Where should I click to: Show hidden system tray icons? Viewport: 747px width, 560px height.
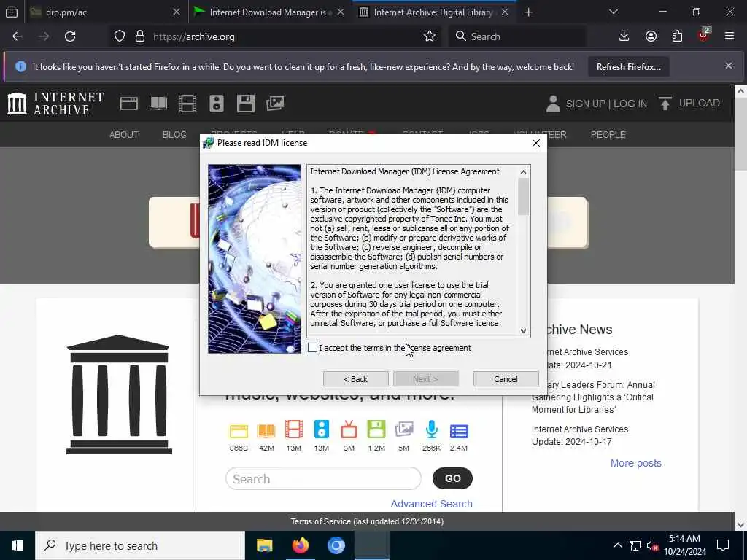click(617, 545)
